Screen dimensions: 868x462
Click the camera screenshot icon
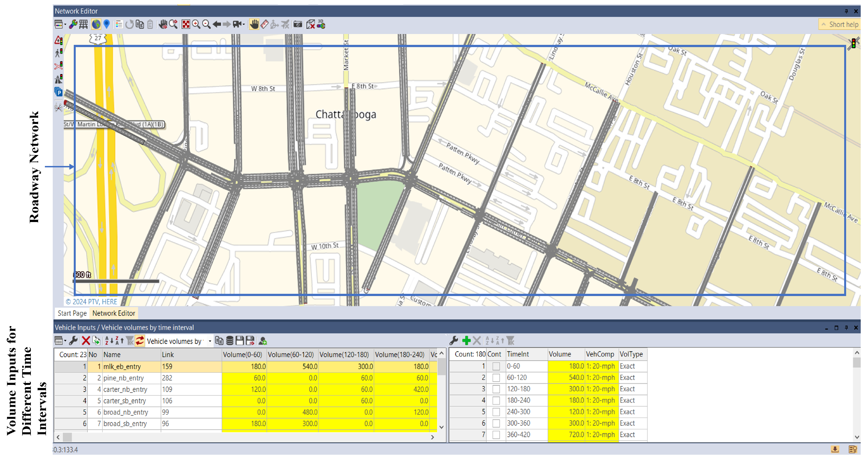(x=298, y=24)
